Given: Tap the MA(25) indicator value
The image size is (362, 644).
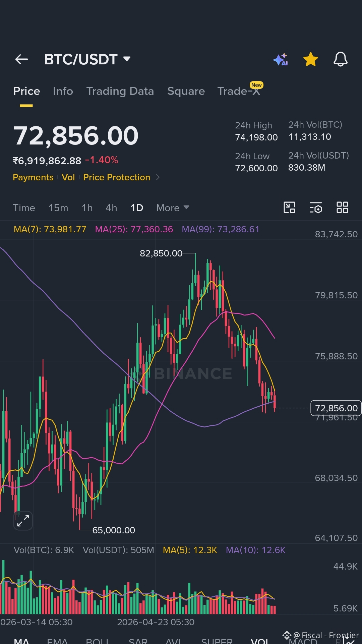Looking at the screenshot, I should [134, 229].
